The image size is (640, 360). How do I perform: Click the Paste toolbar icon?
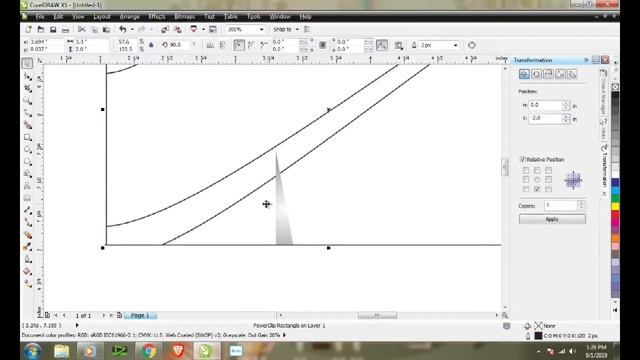tap(107, 29)
